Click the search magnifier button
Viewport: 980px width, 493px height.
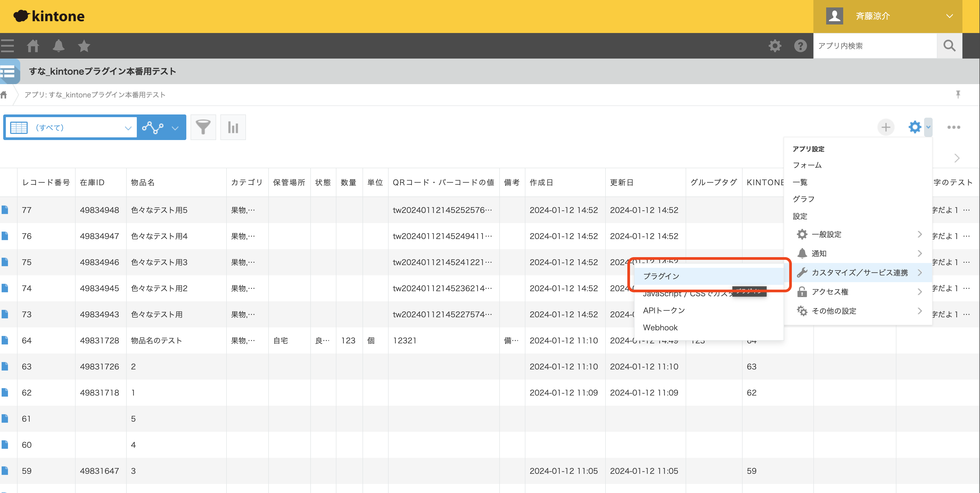950,46
